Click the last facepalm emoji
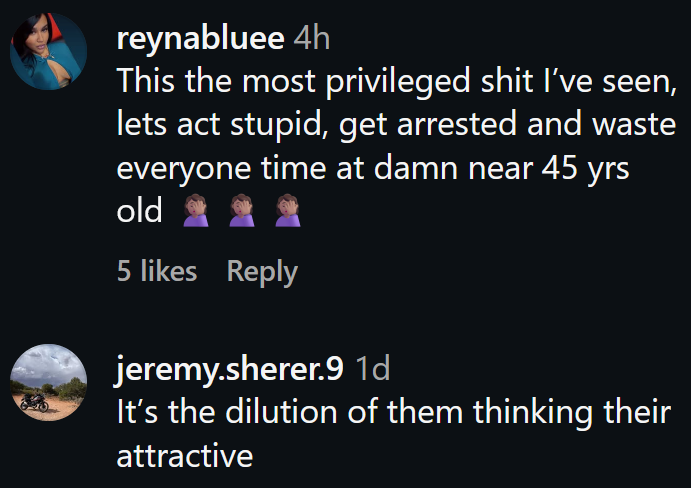The image size is (691, 488). 287,214
